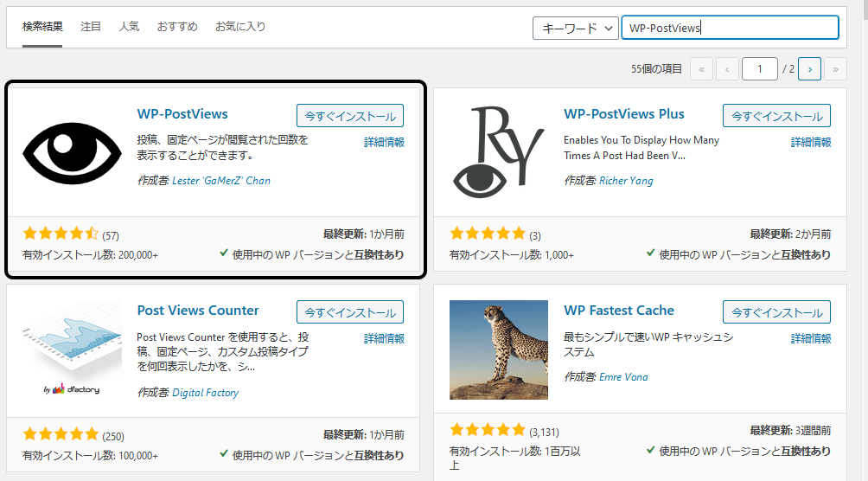868x481 pixels.
Task: Jump to the last results page
Action: coord(835,69)
